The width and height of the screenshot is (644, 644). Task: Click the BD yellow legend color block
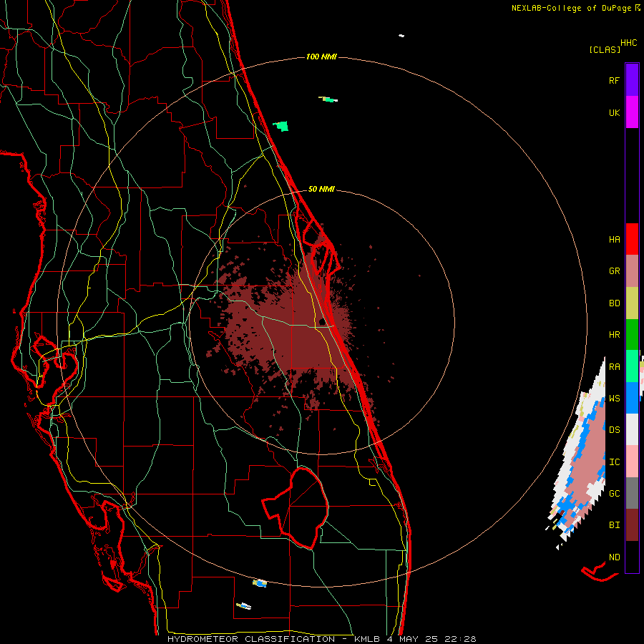632,303
